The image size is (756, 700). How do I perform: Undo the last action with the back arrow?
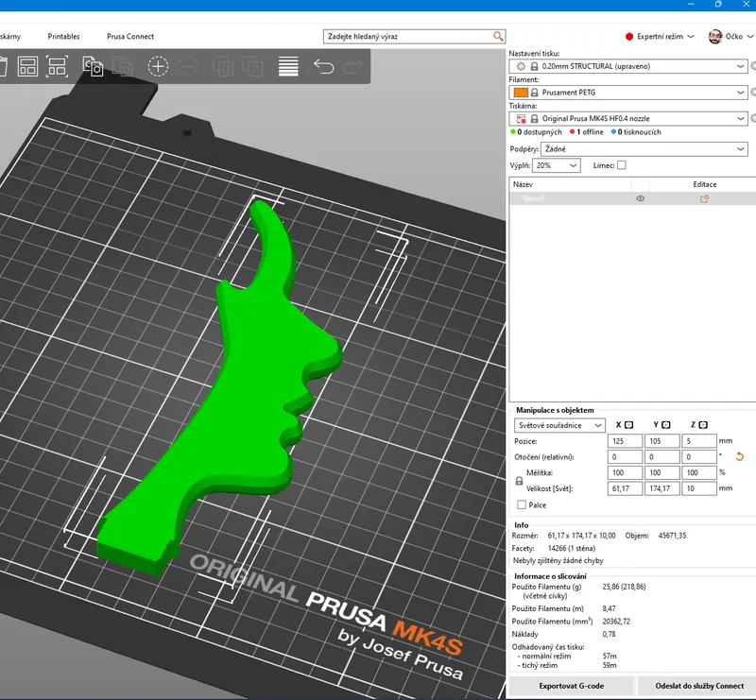(323, 66)
